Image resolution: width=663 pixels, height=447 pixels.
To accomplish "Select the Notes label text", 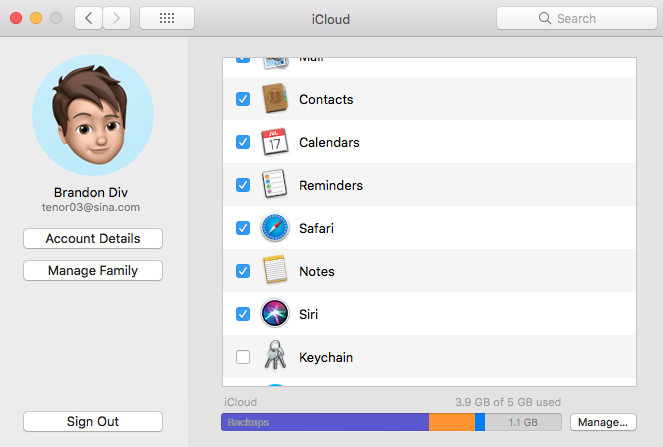I will pyautogui.click(x=317, y=271).
